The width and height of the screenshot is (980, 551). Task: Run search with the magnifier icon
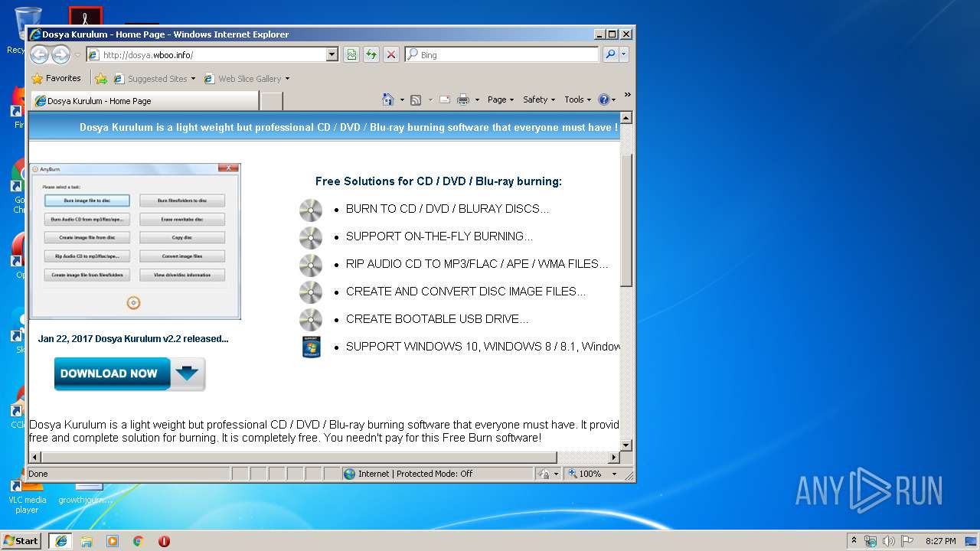[x=610, y=54]
